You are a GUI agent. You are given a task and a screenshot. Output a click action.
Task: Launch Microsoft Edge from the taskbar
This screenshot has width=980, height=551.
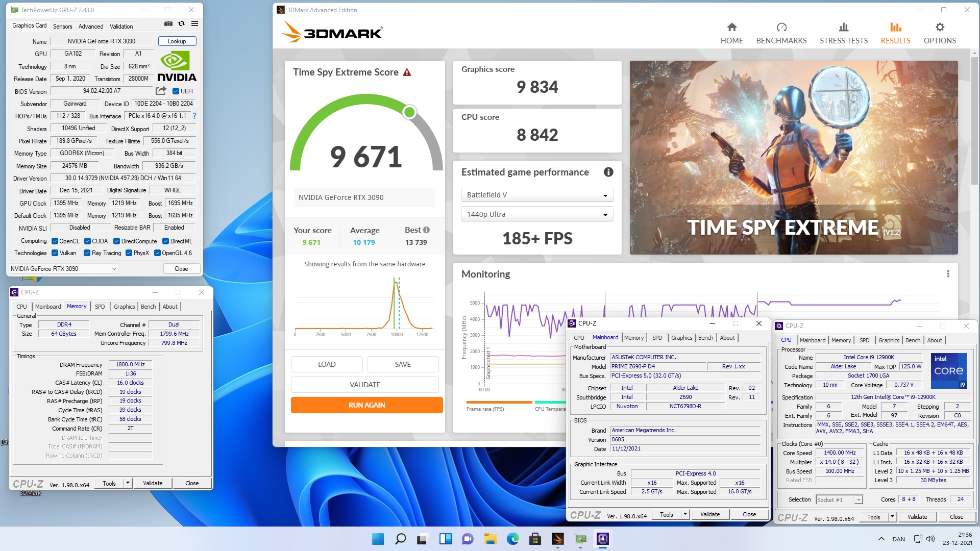[x=512, y=539]
